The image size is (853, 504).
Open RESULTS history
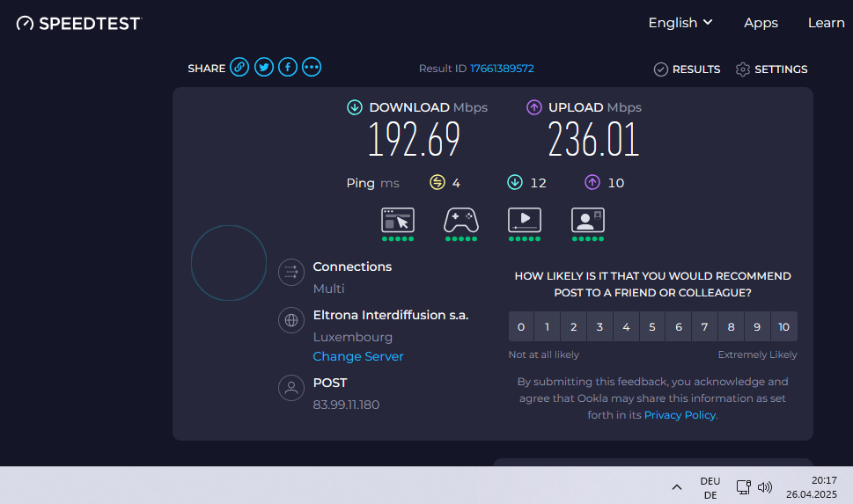[x=688, y=69]
